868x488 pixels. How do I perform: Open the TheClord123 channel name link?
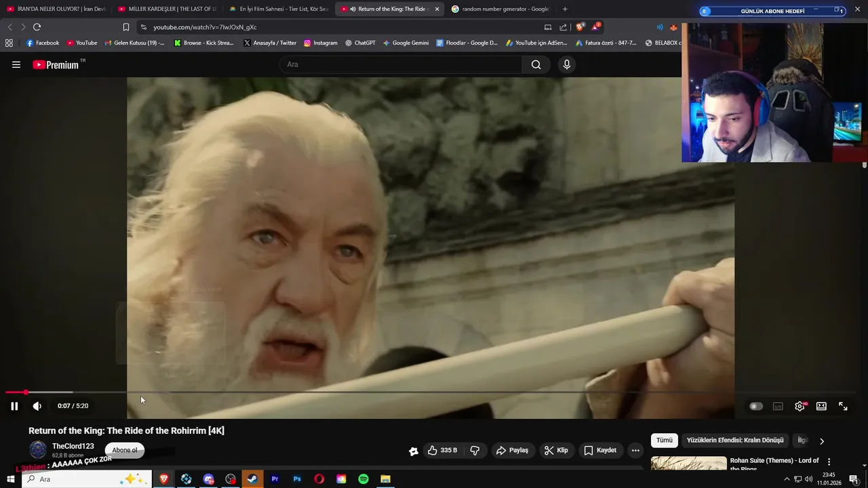[73, 446]
